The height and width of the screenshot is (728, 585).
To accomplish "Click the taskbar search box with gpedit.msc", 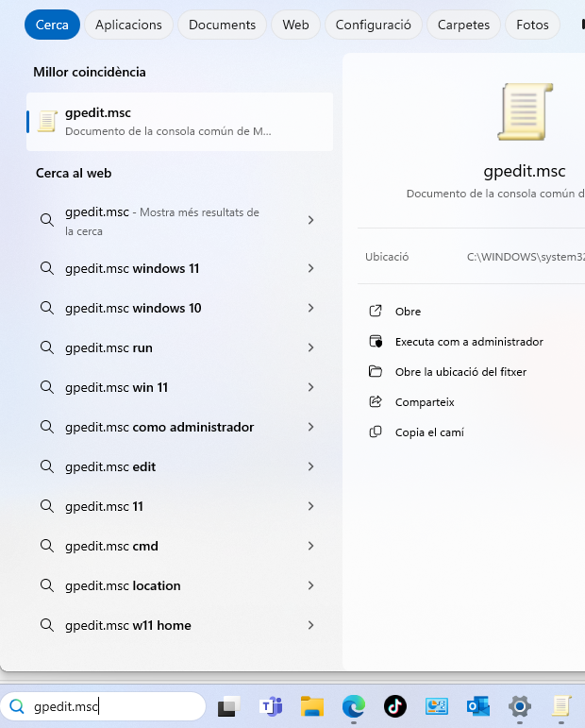I will click(x=113, y=706).
